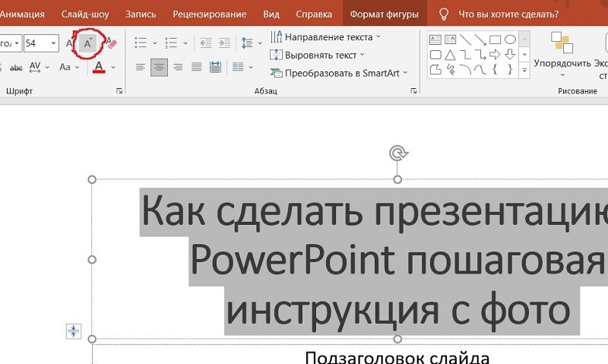Select the vertical text box shape
The image size is (608, 364).
point(450,40)
